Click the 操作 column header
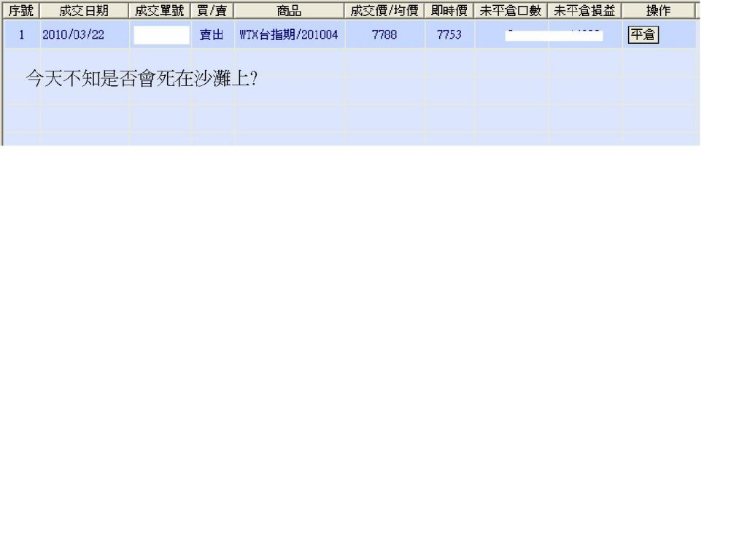747x560 pixels. tap(659, 10)
